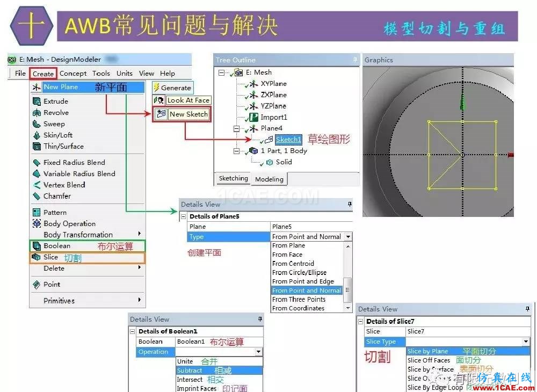
Task: Click the Vertex Blend icon
Action: [x=37, y=185]
